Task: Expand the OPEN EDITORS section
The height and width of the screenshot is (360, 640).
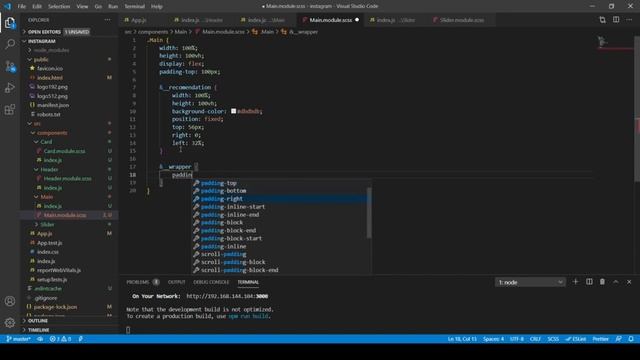Action: pyautogui.click(x=44, y=31)
